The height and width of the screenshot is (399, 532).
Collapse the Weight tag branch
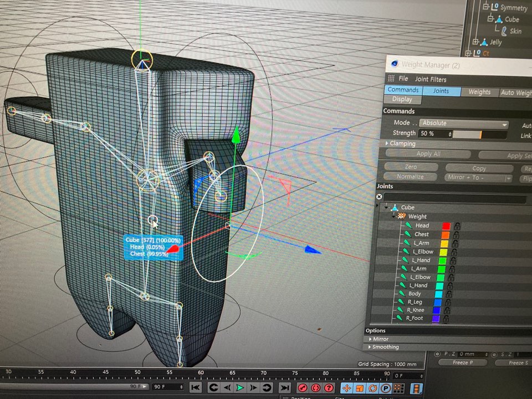pos(394,216)
